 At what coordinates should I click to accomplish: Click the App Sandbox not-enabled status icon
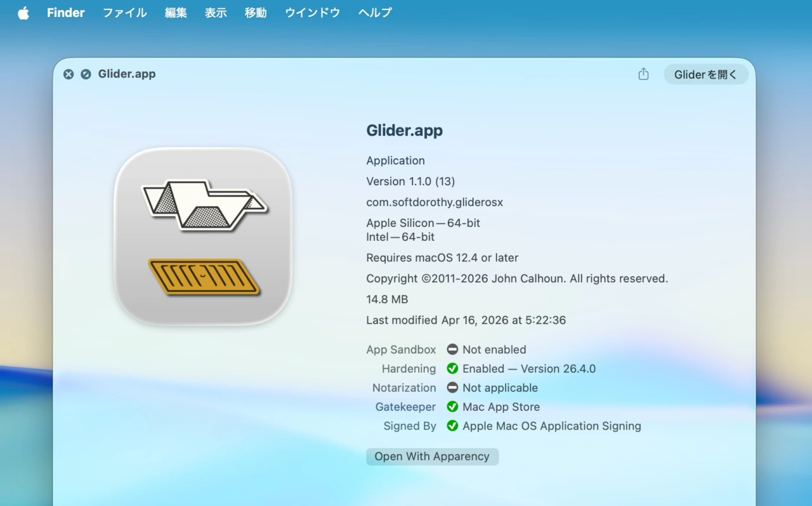[x=452, y=349]
